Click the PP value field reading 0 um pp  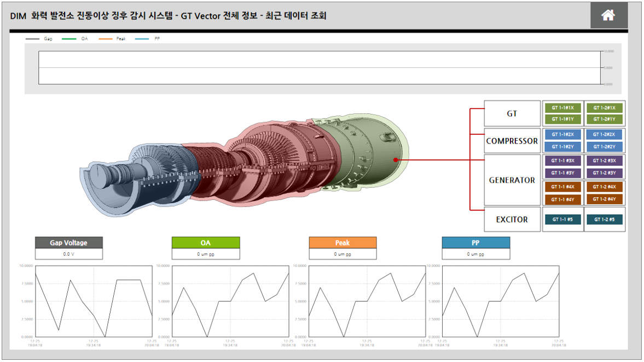pos(475,254)
